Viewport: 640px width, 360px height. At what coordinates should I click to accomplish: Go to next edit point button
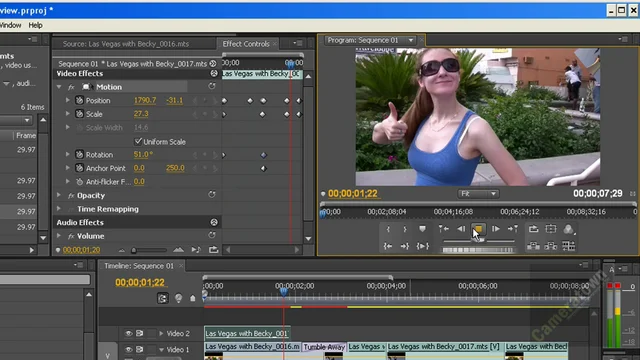click(513, 229)
